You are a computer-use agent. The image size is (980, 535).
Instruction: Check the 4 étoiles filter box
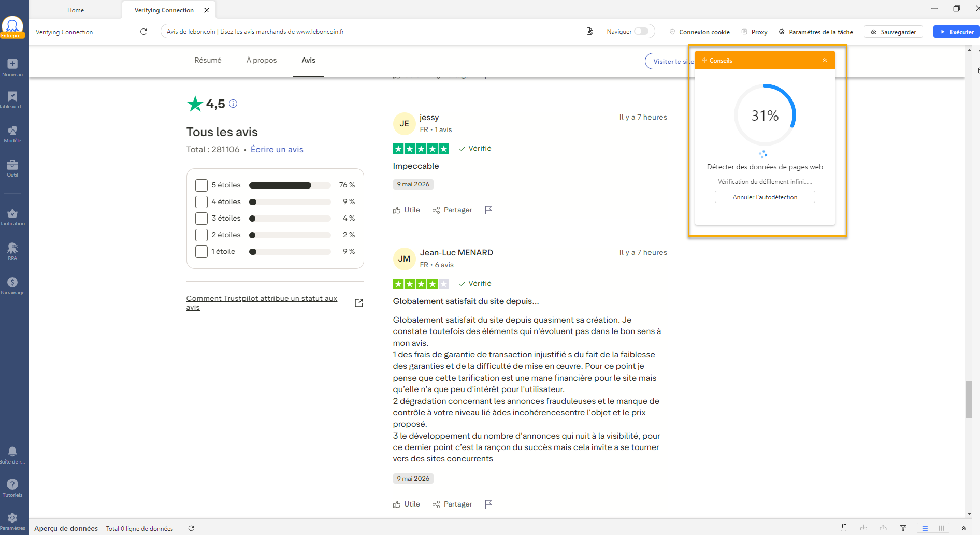tap(201, 201)
